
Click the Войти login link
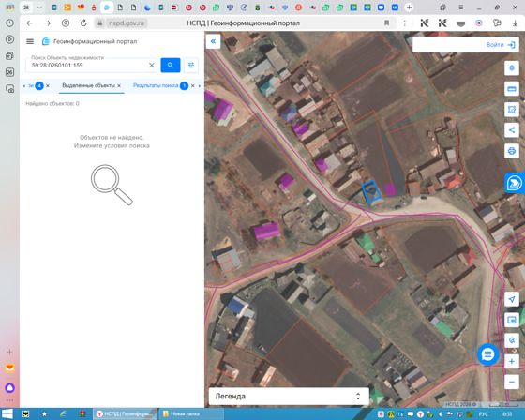tap(501, 45)
